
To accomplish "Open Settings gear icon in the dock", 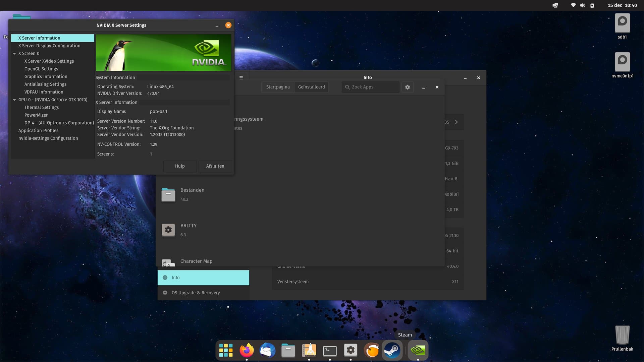I will pyautogui.click(x=351, y=350).
